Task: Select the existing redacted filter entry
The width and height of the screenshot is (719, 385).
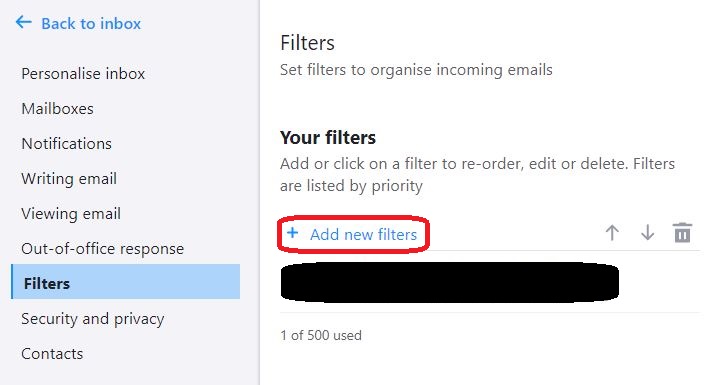Action: (x=449, y=282)
